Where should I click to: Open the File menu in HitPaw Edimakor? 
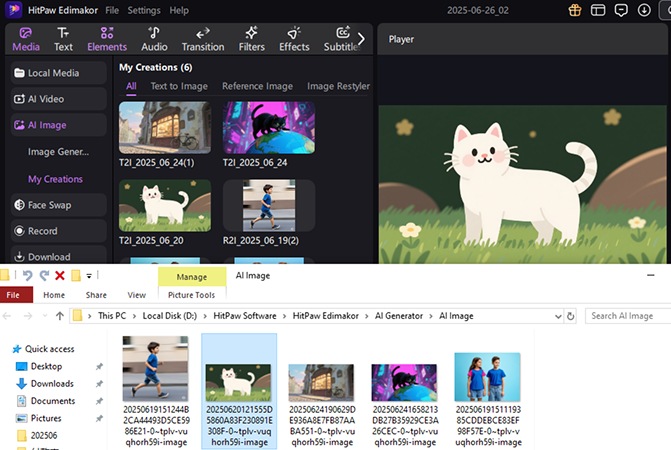[112, 10]
